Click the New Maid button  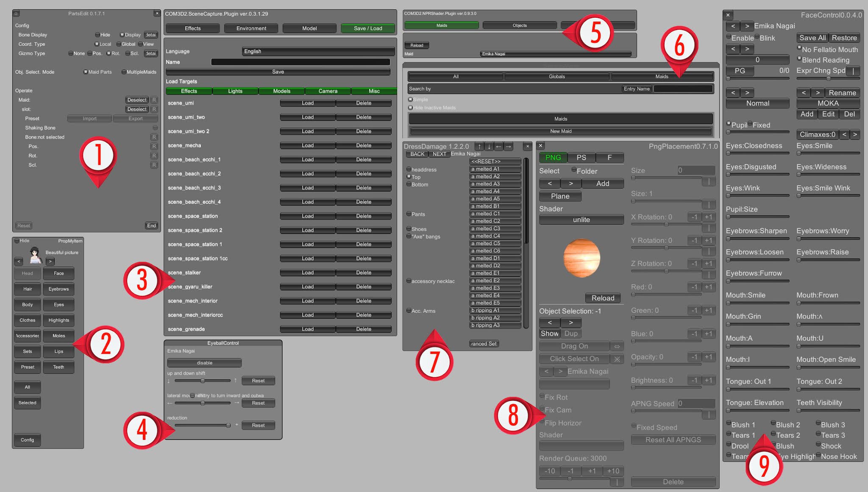coord(560,131)
